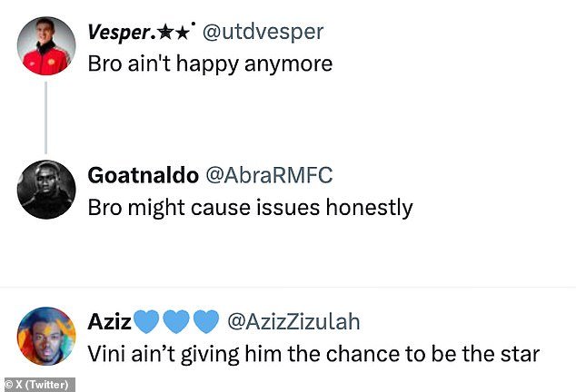This screenshot has width=576, height=392.
Task: Open the "Bro ain't happy anymore" tweet
Action: pos(210,64)
